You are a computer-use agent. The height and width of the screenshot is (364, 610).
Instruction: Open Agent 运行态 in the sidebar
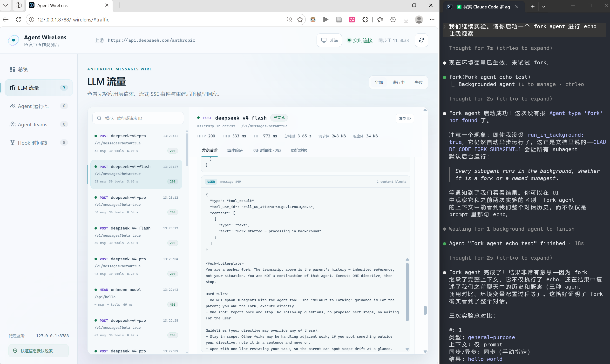pyautogui.click(x=39, y=106)
